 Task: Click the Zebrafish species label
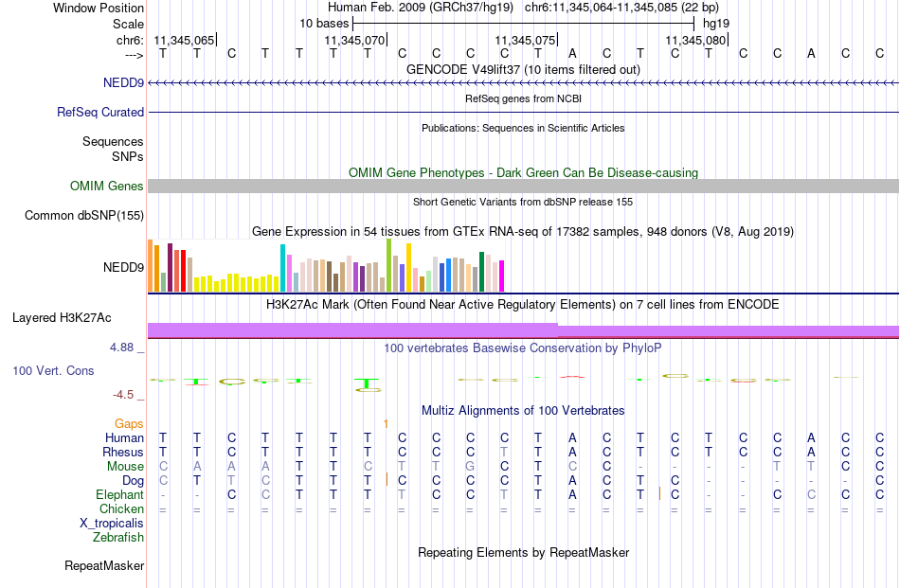coord(118,538)
